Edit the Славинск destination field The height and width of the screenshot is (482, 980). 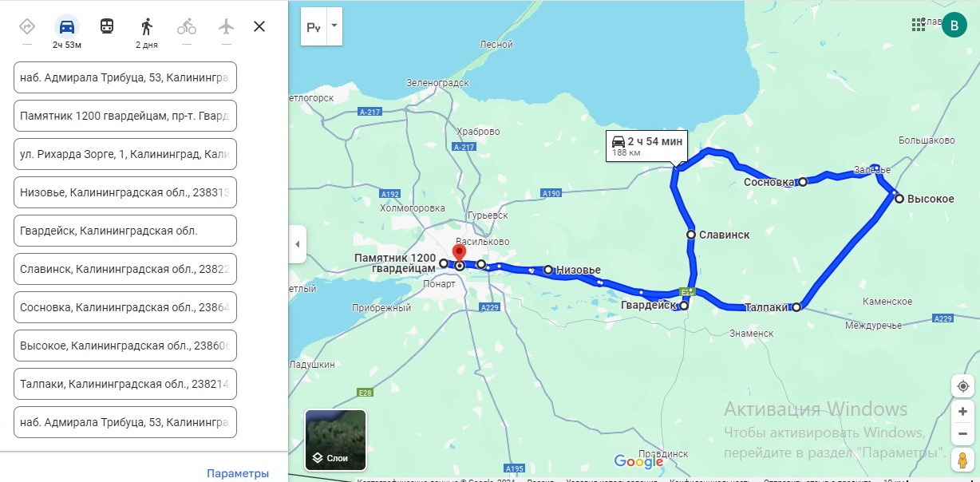pyautogui.click(x=125, y=269)
